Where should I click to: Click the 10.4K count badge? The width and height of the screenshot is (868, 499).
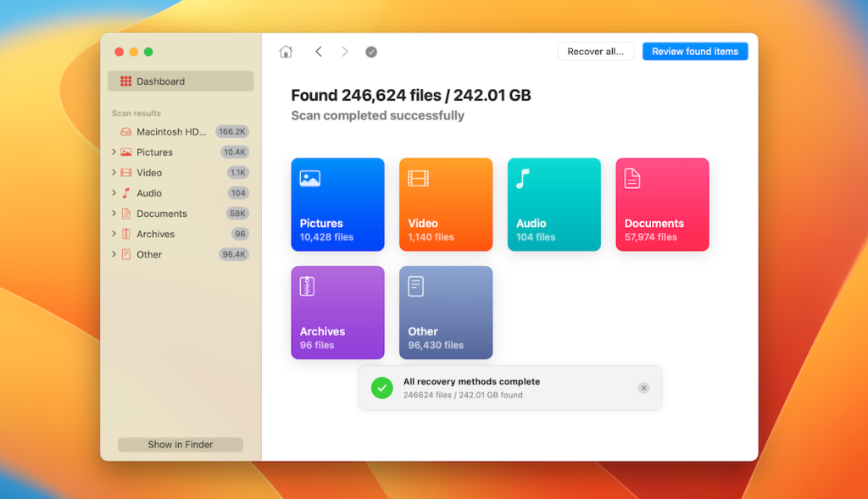[x=235, y=152]
